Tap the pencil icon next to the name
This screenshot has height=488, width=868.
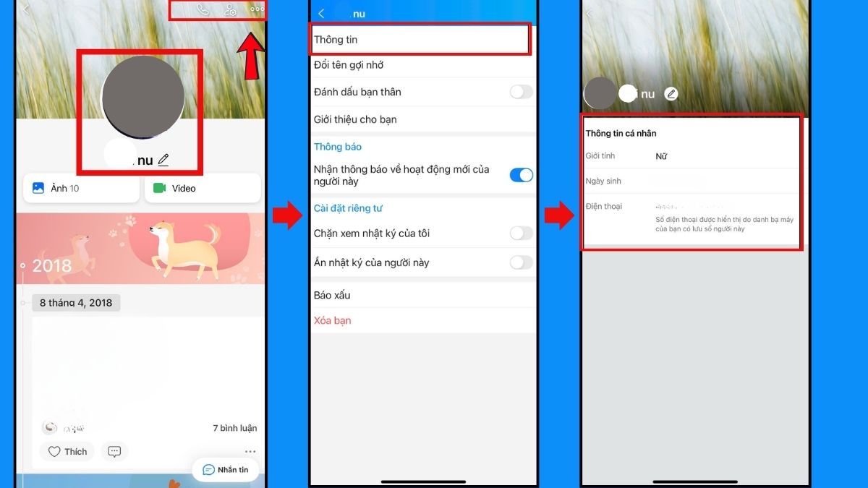pyautogui.click(x=163, y=160)
